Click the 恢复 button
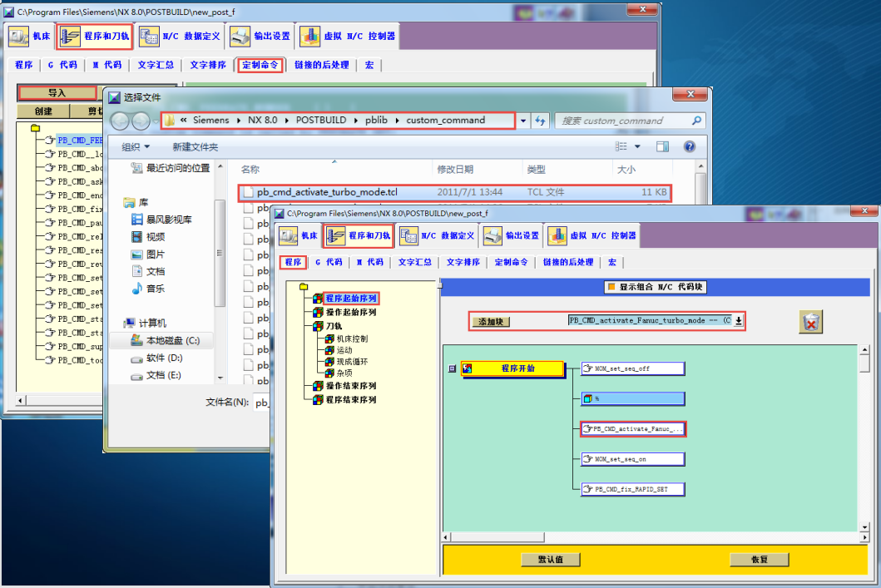This screenshot has width=881, height=588. coord(759,560)
